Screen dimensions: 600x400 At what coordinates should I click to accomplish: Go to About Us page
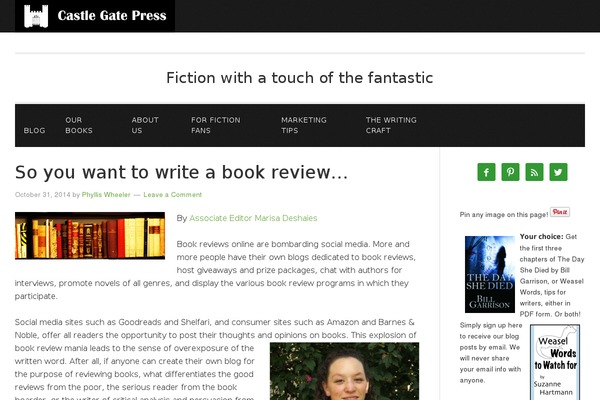pyautogui.click(x=145, y=125)
